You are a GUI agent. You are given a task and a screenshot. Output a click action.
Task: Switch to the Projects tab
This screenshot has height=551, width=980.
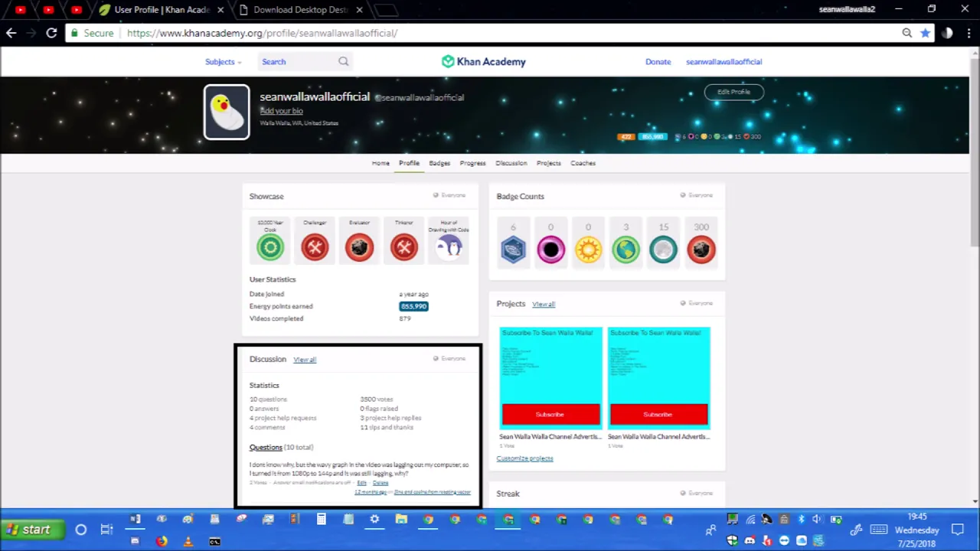(x=548, y=163)
